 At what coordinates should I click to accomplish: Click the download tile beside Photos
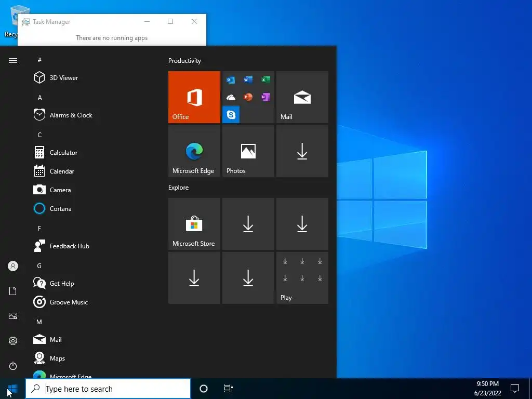coord(302,151)
